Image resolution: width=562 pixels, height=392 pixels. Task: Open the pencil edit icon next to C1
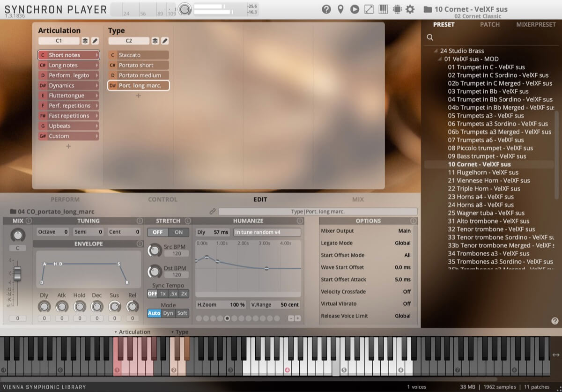pos(95,41)
